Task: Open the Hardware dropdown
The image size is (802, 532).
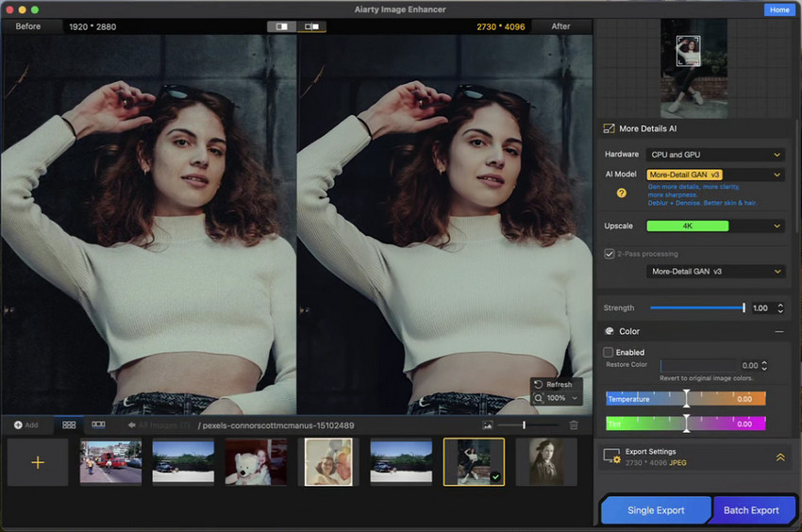Action: [x=715, y=155]
